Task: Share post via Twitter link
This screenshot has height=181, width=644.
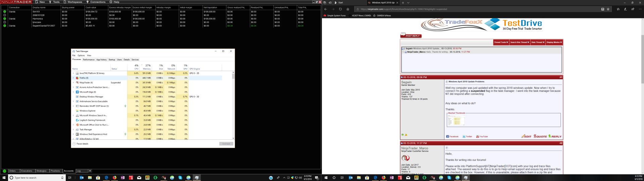Action: point(467,136)
